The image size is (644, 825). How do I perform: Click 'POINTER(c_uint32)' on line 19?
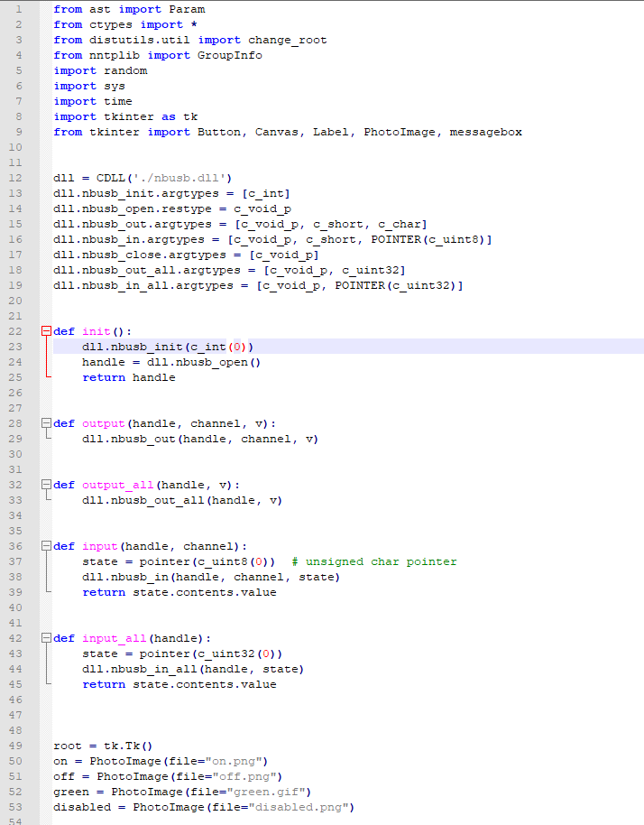coord(396,286)
